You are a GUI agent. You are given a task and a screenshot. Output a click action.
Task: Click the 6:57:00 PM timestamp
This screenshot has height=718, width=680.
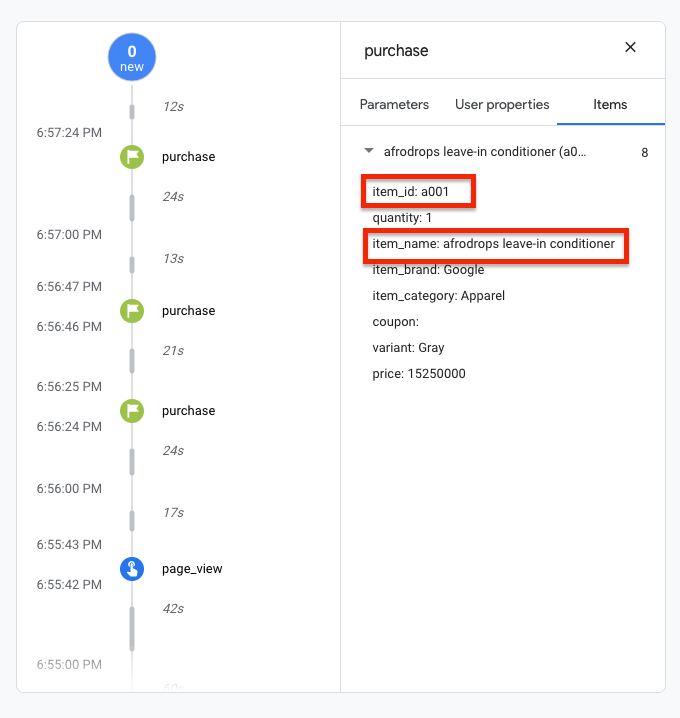69,235
